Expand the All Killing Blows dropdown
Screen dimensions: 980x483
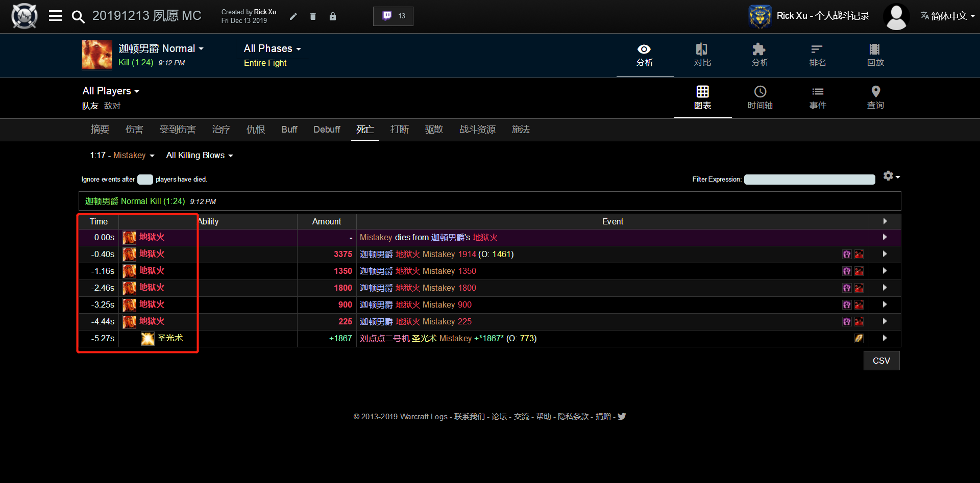[x=199, y=155]
